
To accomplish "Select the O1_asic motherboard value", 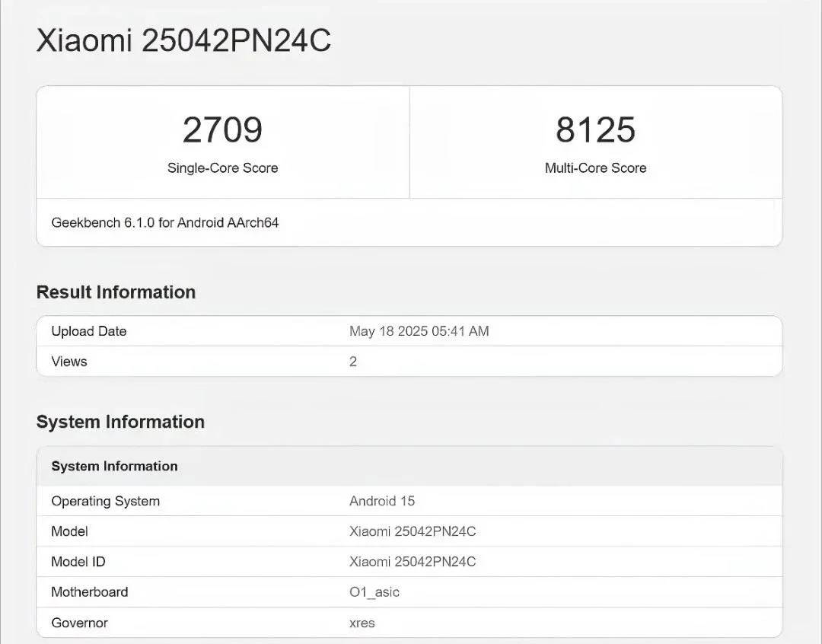I will point(374,592).
